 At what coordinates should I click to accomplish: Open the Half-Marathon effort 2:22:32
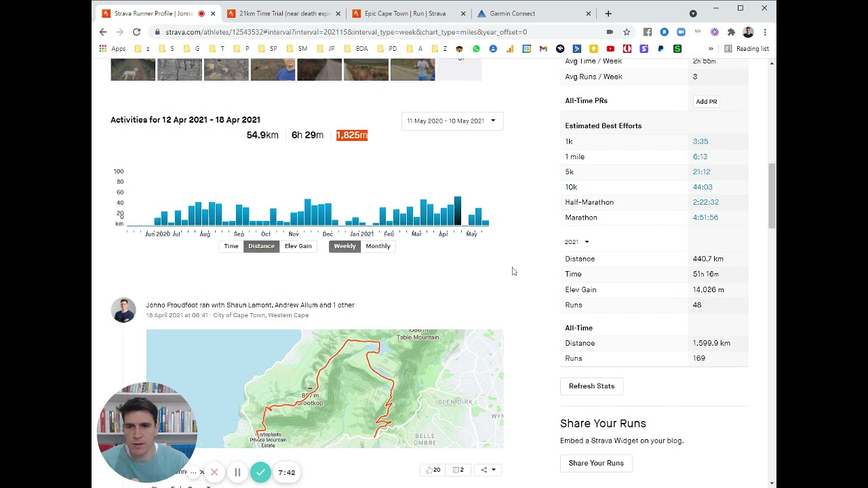click(705, 203)
